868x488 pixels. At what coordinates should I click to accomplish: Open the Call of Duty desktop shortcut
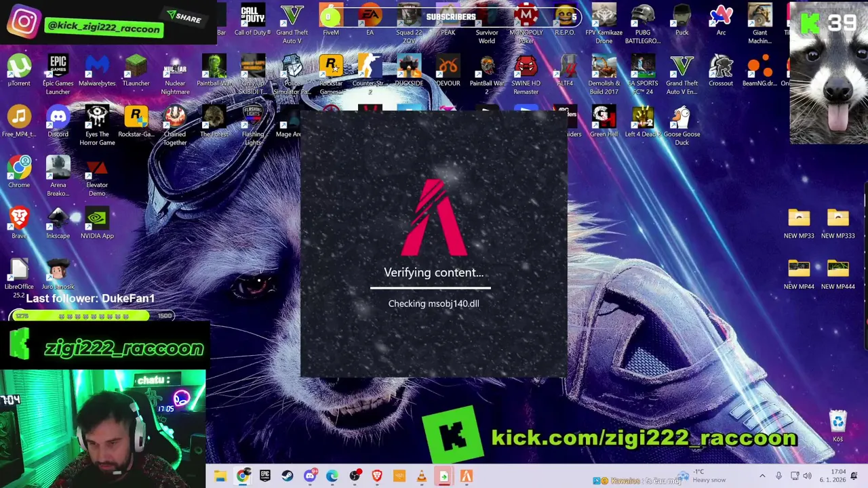pos(253,20)
